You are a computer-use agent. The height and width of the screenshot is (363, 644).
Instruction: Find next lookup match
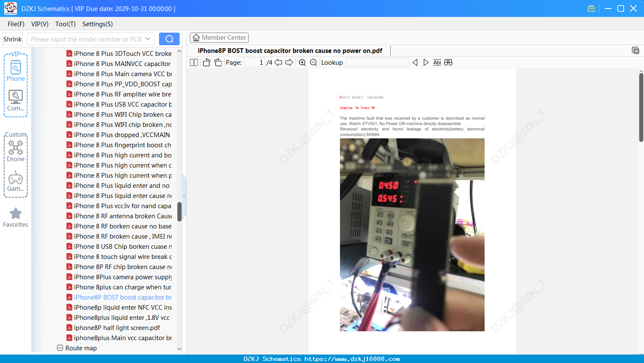pos(426,63)
